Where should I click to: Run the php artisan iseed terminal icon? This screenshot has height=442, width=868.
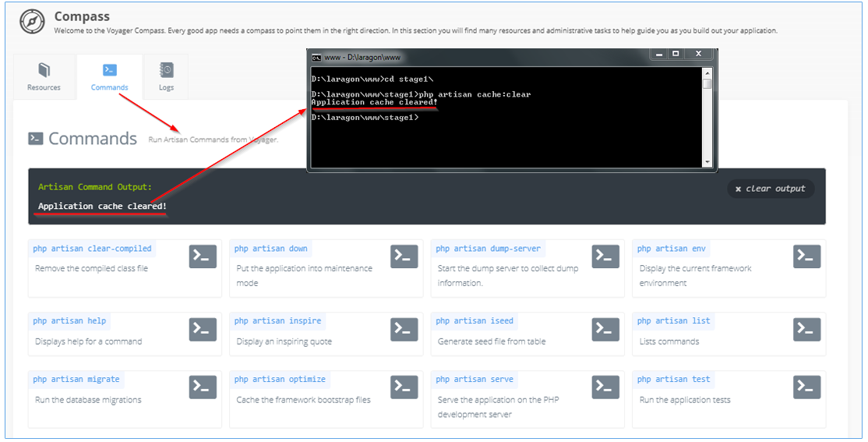pyautogui.click(x=605, y=329)
